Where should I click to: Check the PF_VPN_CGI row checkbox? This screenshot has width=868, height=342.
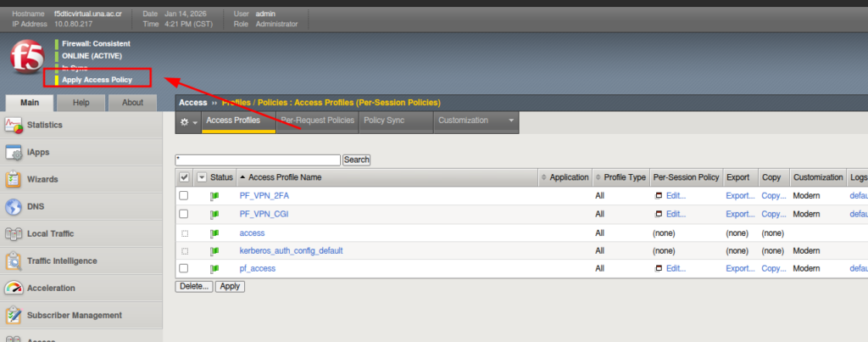183,214
